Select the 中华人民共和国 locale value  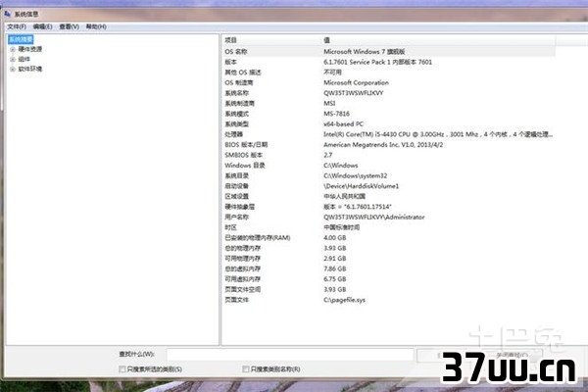tap(344, 196)
